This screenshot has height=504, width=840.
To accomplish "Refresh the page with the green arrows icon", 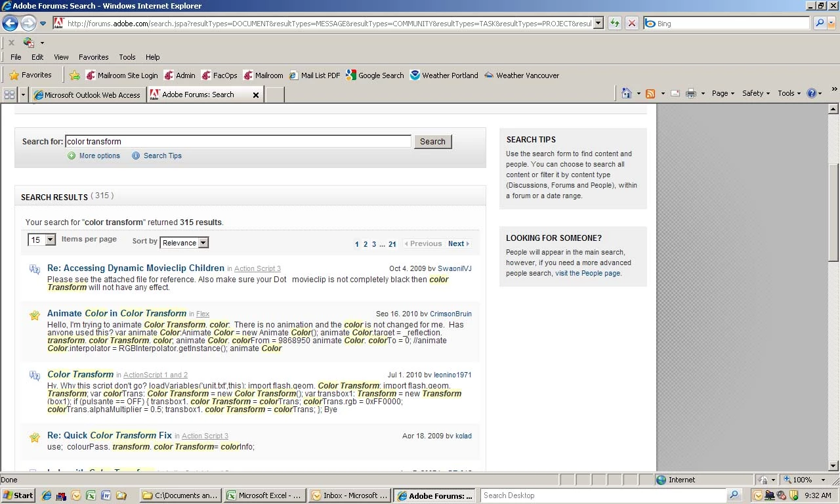I will point(615,24).
